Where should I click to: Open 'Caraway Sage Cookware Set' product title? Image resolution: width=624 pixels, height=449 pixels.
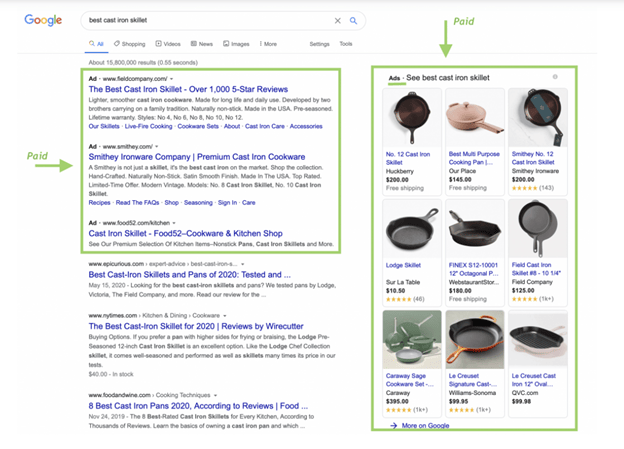pyautogui.click(x=410, y=380)
